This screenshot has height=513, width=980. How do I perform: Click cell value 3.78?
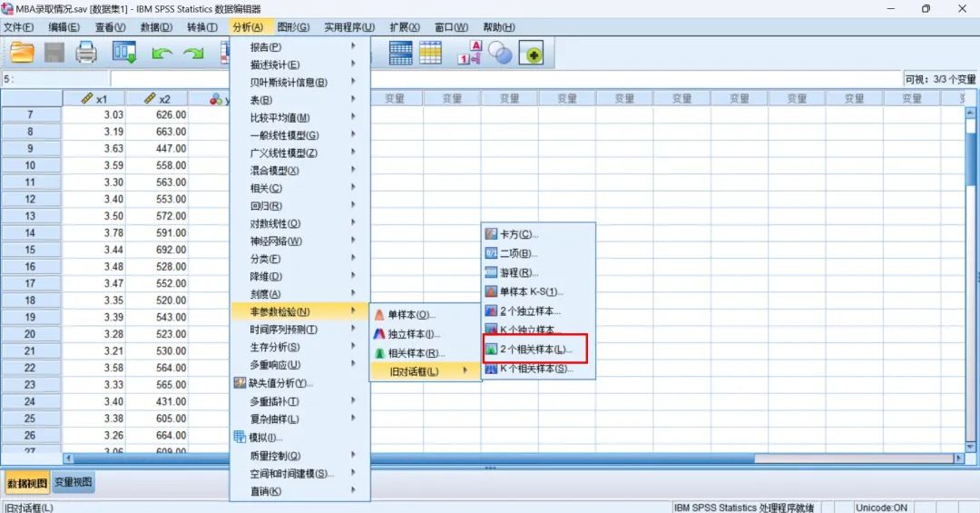[x=94, y=232]
